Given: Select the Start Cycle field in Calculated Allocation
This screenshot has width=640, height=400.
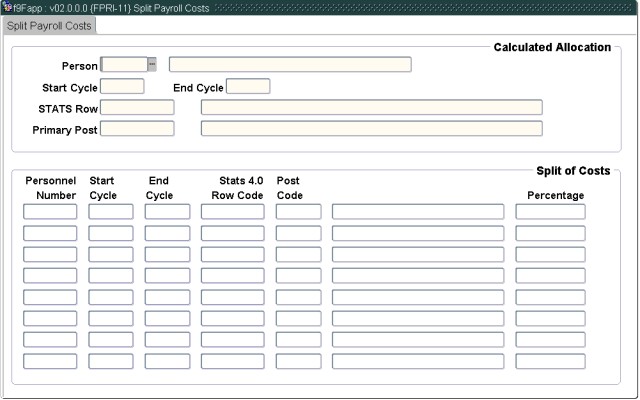Looking at the screenshot, I should click(122, 87).
